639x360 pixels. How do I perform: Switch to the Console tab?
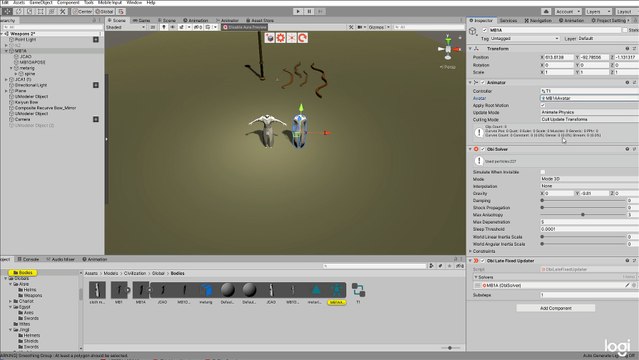click(x=28, y=259)
